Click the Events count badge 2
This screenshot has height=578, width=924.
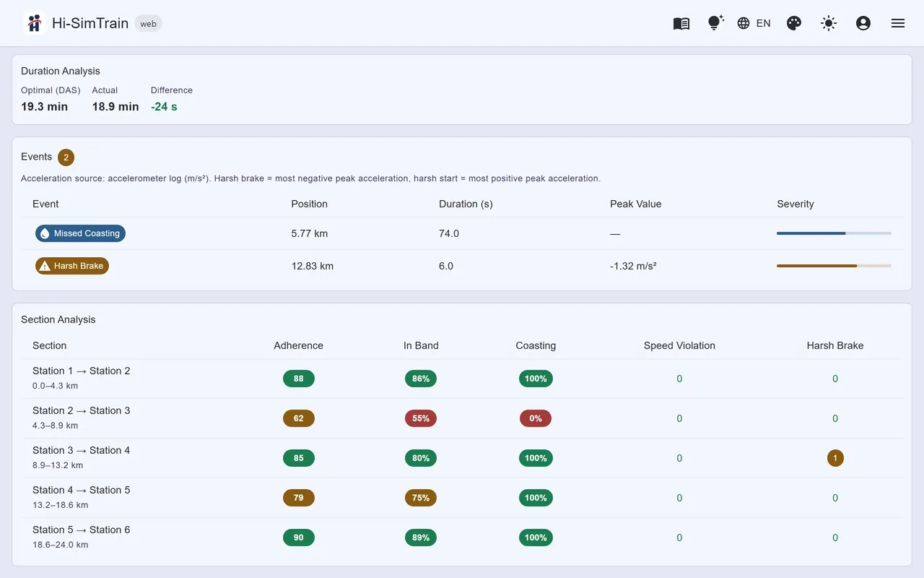pos(66,158)
